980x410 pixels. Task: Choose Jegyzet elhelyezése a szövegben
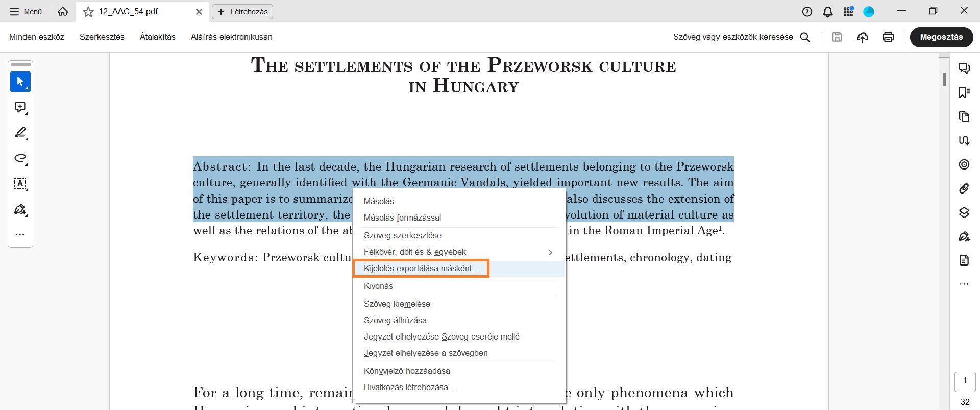[459, 353]
